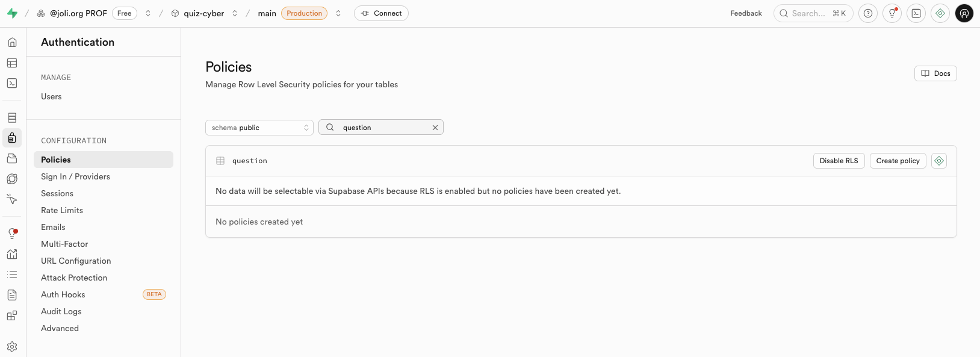The image size is (980, 357).
Task: Open the SQL Editor sidebar icon
Action: click(12, 83)
